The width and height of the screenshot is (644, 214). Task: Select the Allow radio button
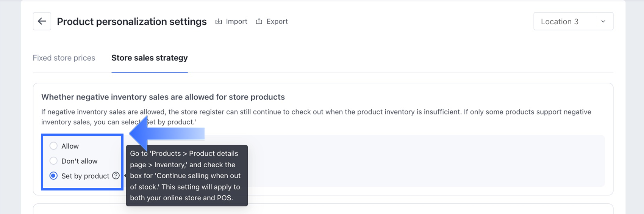[53, 146]
